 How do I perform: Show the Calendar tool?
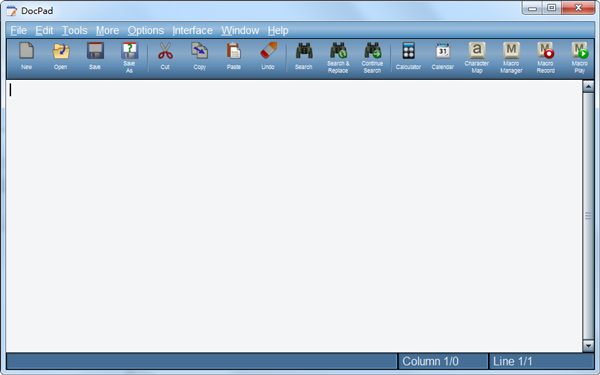click(443, 56)
